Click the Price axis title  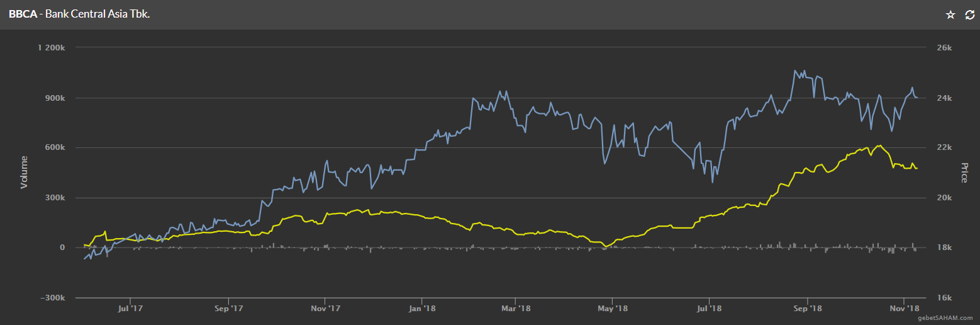pyautogui.click(x=963, y=172)
